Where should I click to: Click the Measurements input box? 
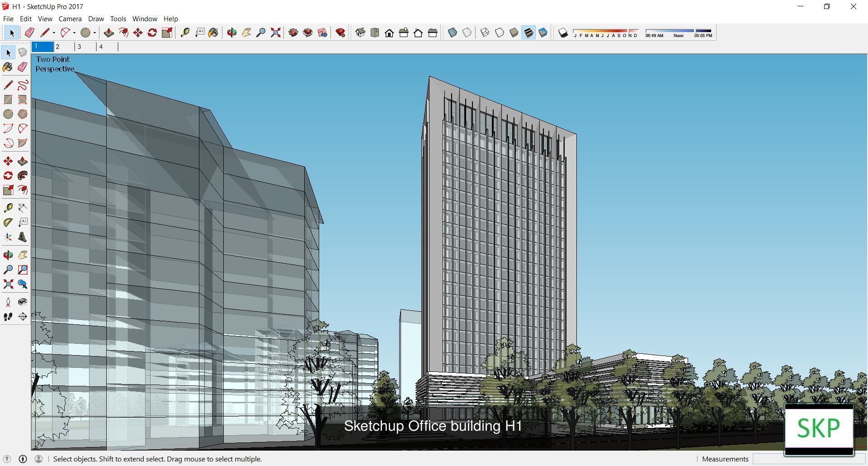(809, 459)
